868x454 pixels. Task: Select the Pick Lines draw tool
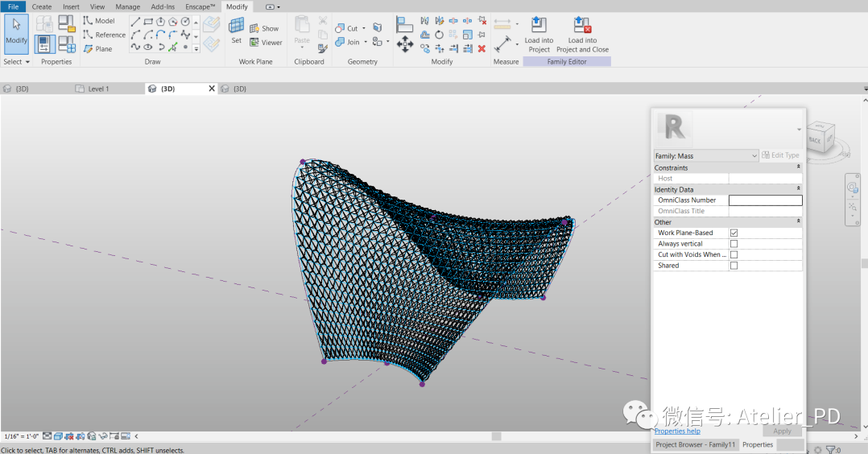pyautogui.click(x=172, y=47)
